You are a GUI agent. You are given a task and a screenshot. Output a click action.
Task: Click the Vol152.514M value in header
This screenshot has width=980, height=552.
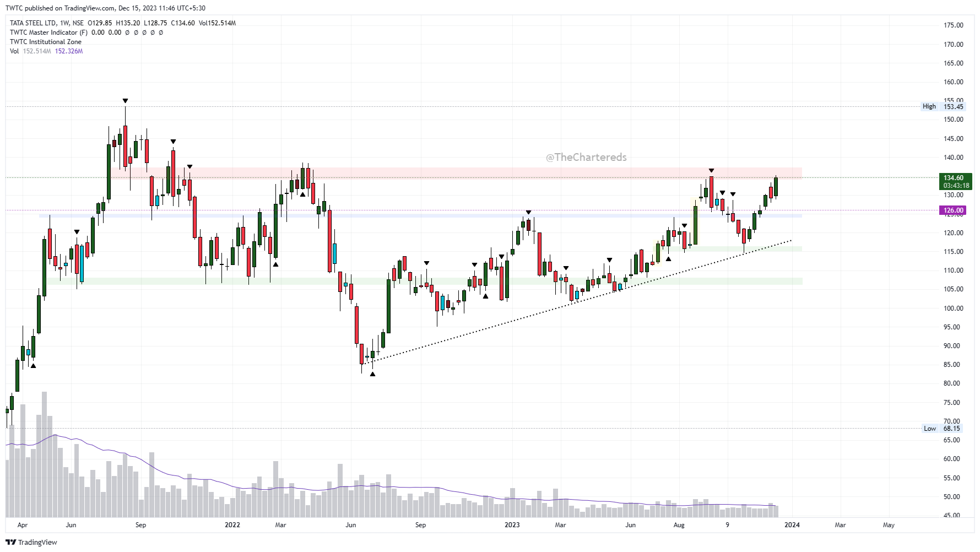click(218, 23)
